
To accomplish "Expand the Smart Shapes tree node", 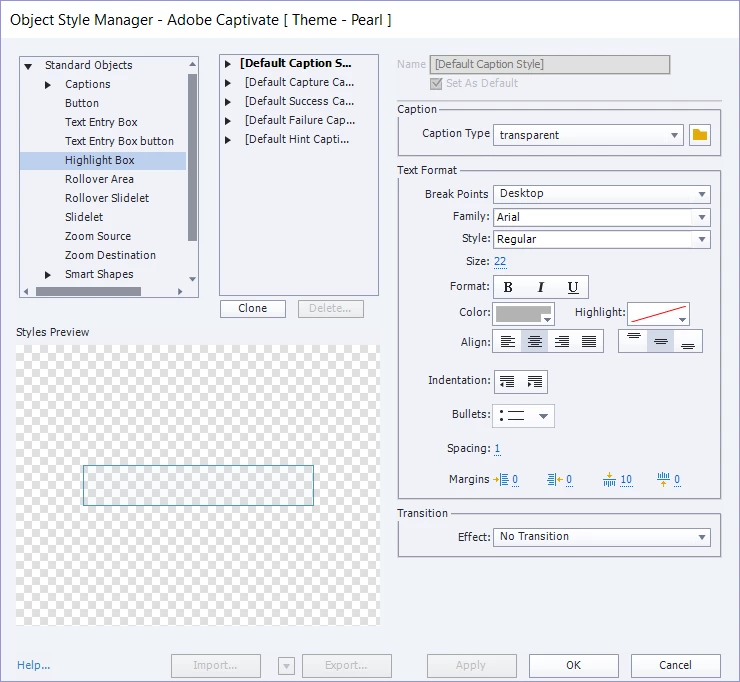I will tap(48, 275).
